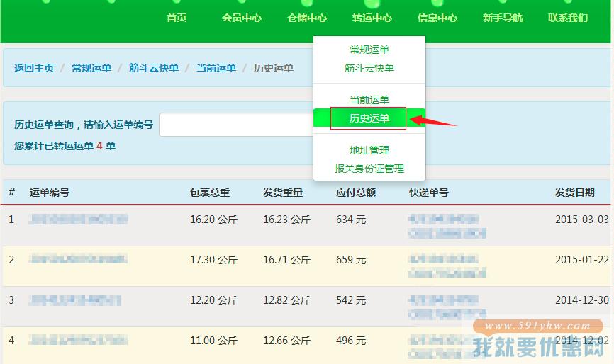Select 常规运单 in the dropdown menu
Image resolution: width=614 pixels, height=364 pixels.
pos(369,50)
